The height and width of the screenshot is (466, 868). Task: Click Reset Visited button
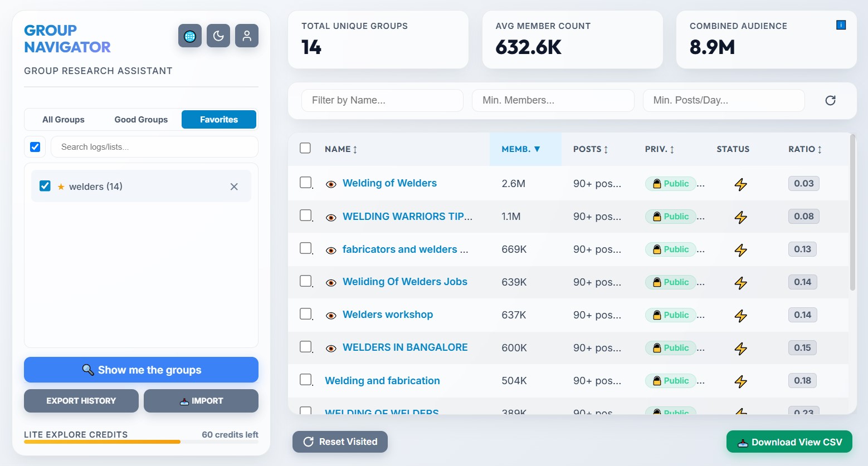(x=340, y=442)
